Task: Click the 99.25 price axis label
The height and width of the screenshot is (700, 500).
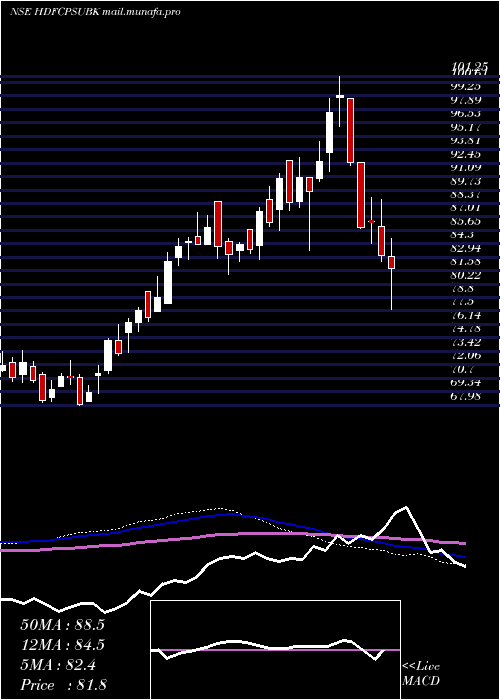Action: coord(466,86)
